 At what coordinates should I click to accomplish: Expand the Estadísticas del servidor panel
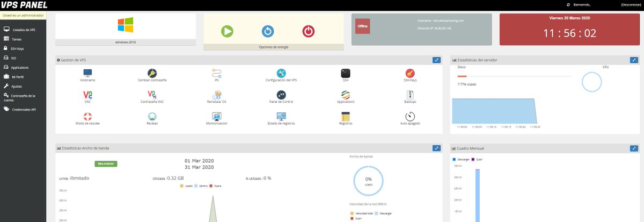[634, 60]
